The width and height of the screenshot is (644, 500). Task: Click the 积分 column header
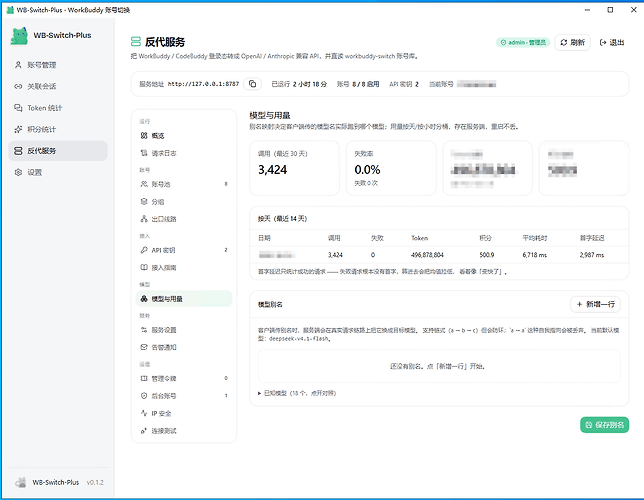point(485,238)
